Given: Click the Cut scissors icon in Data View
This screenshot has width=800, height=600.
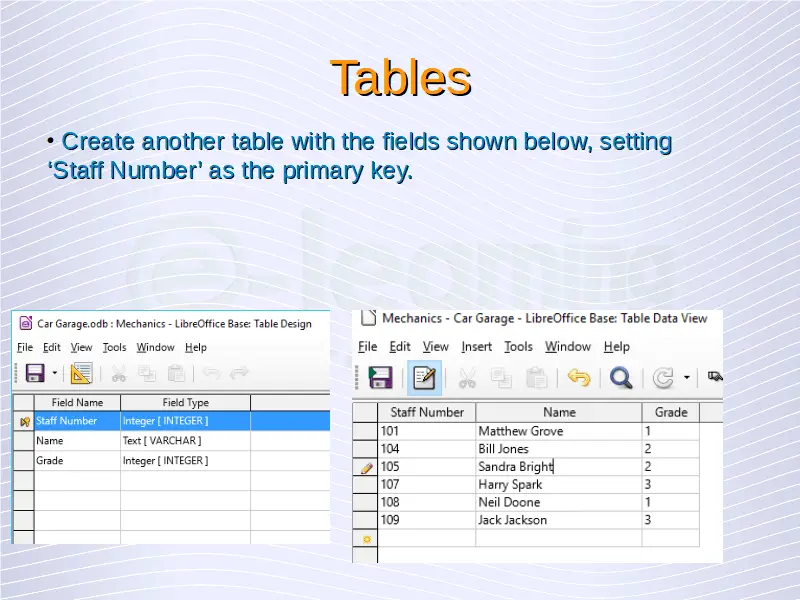Looking at the screenshot, I should [467, 379].
